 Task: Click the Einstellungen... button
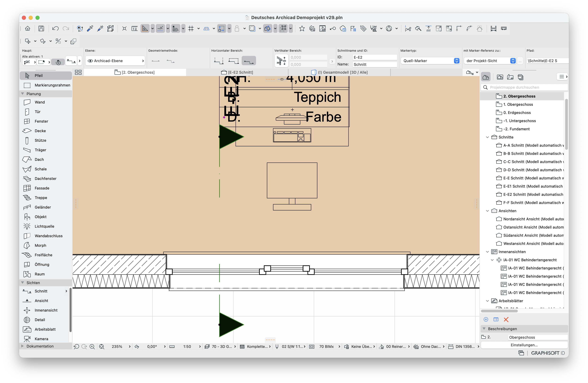tap(524, 345)
